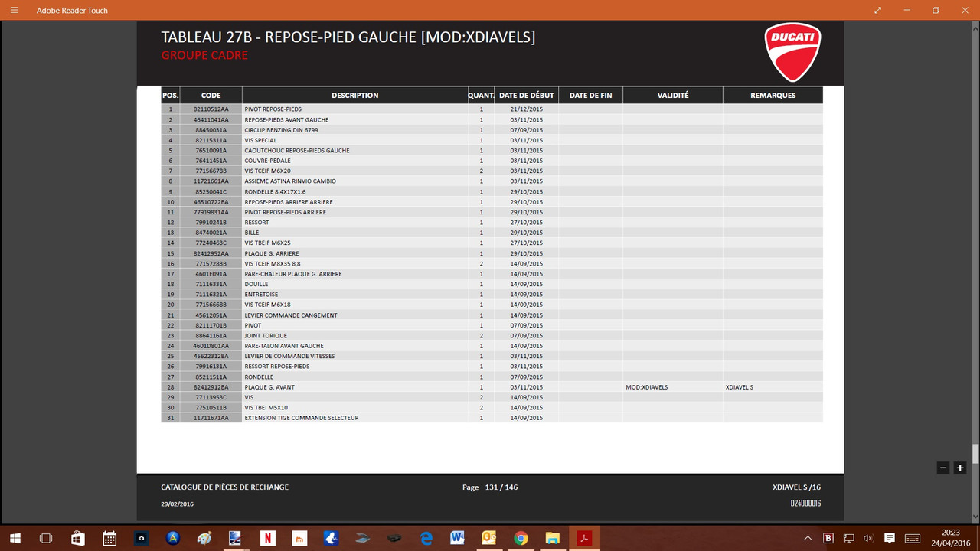This screenshot has width=980, height=551.
Task: Select the DOUILLE description
Action: (x=256, y=284)
